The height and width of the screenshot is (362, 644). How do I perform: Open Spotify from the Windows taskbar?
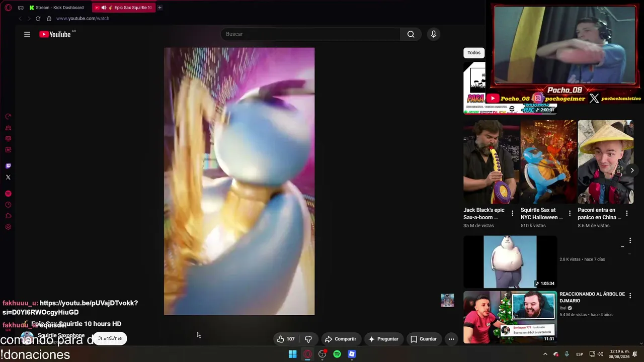click(337, 354)
